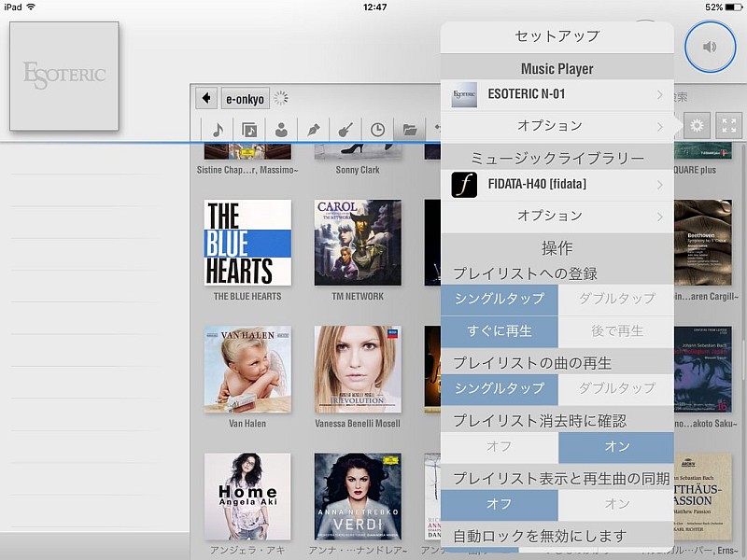Open Van Halen album cover
The image size is (747, 560).
247,369
